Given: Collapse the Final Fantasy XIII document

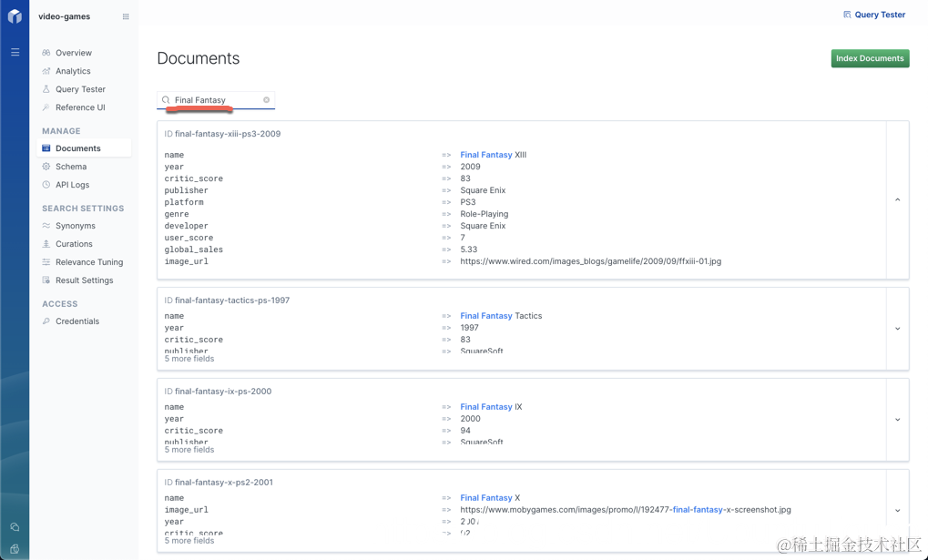Looking at the screenshot, I should tap(898, 200).
